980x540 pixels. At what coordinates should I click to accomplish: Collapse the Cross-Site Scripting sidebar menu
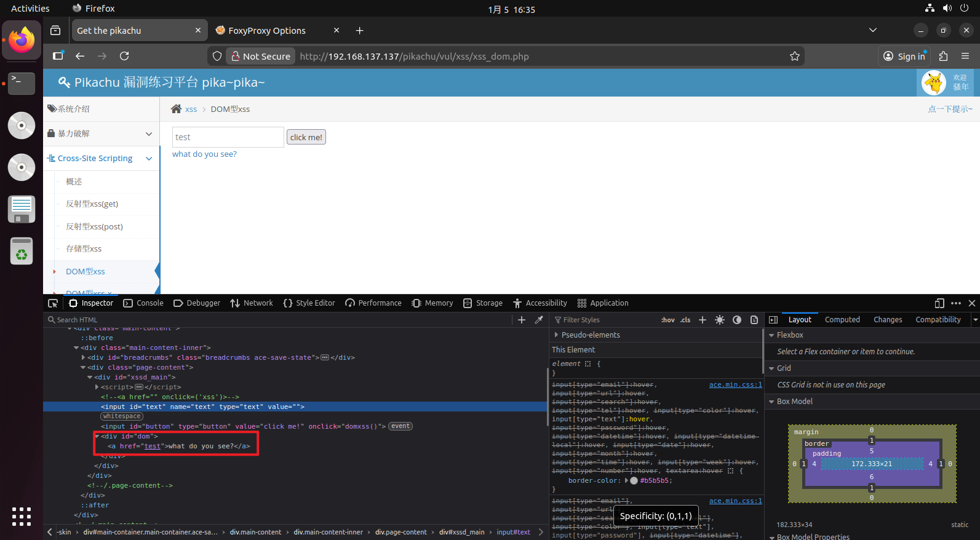102,158
